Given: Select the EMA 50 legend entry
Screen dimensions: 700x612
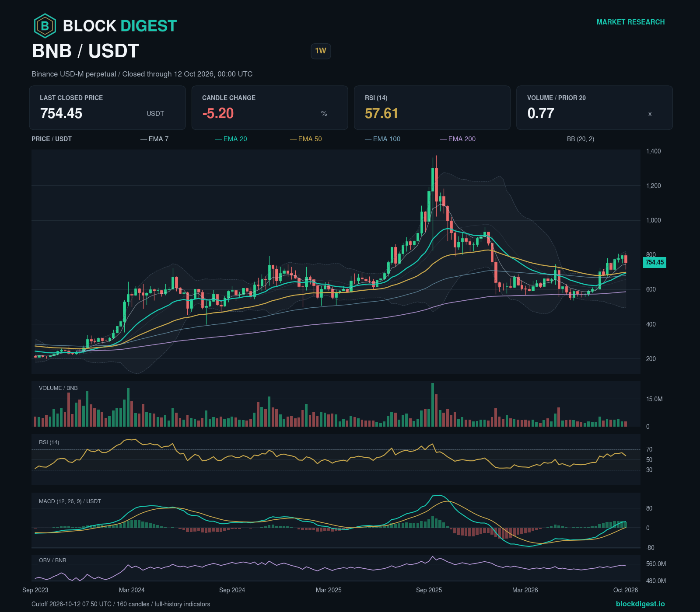Looking at the screenshot, I should [x=306, y=139].
